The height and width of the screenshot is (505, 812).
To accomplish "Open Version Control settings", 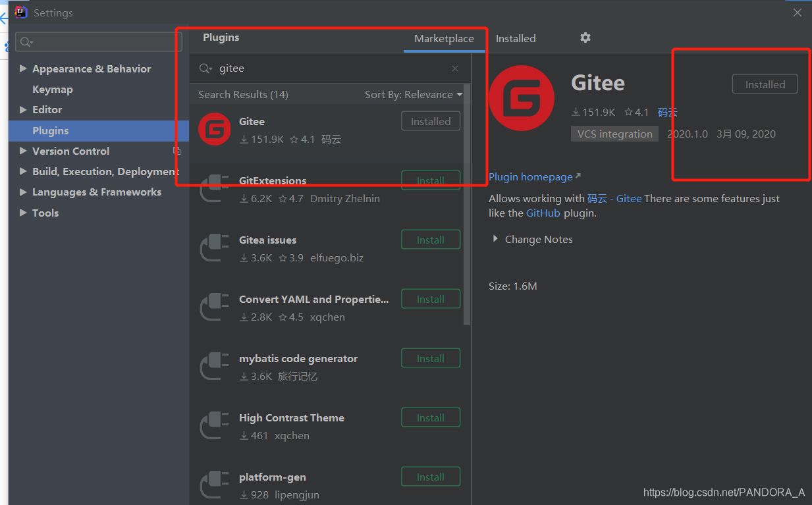I will pos(70,151).
